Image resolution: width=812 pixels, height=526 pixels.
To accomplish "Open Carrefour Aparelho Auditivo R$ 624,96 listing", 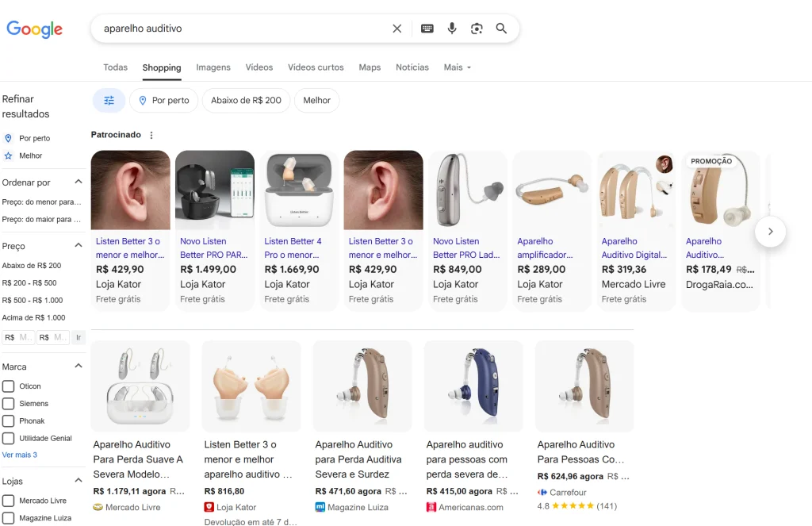I will [x=584, y=427].
